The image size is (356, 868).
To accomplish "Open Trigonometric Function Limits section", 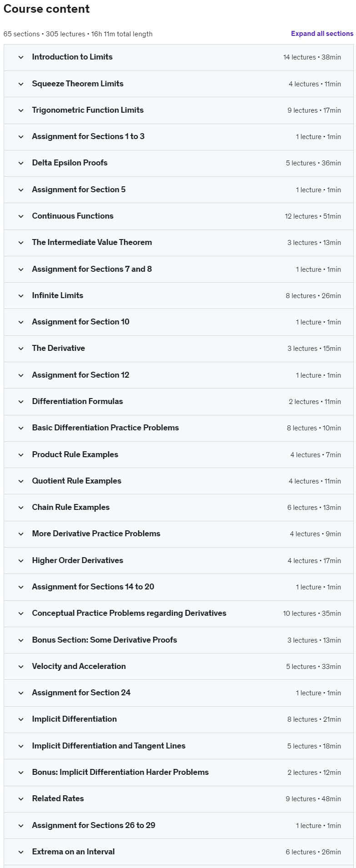I will [88, 110].
